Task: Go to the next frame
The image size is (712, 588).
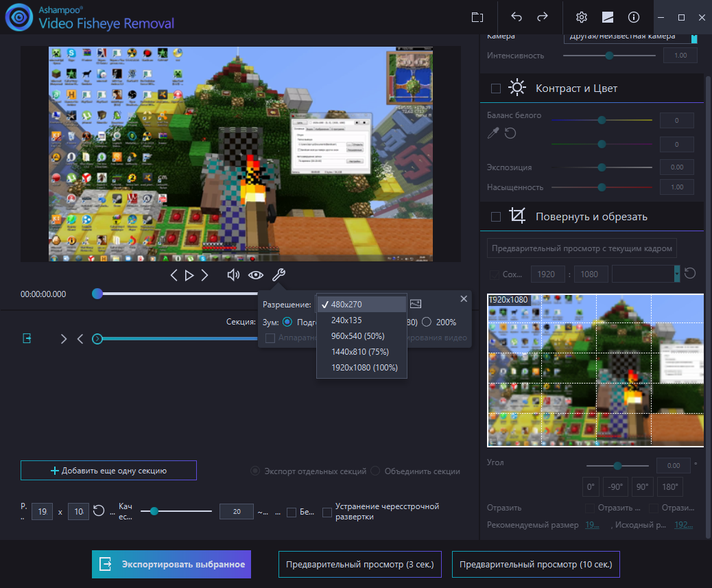Action: tap(205, 274)
